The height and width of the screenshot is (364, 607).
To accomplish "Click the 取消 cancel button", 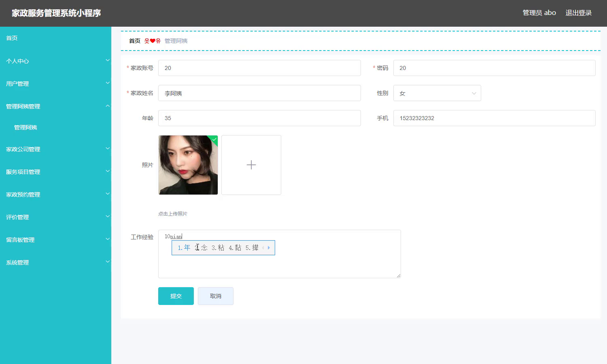I will [x=216, y=296].
